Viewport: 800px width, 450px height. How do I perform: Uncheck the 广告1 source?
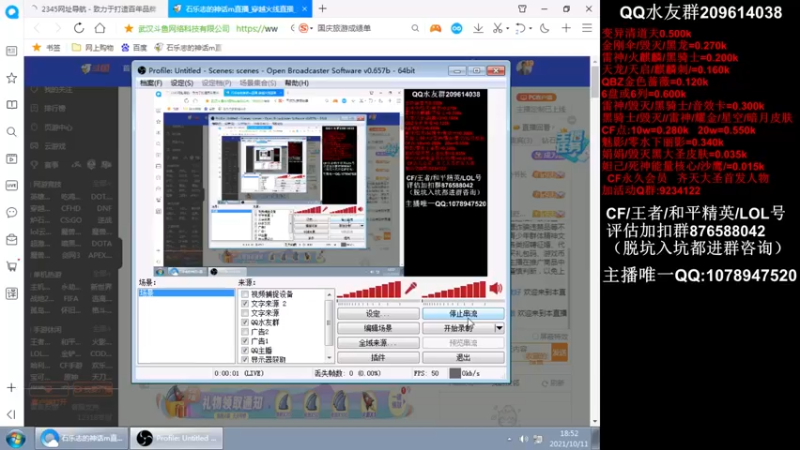tap(245, 341)
